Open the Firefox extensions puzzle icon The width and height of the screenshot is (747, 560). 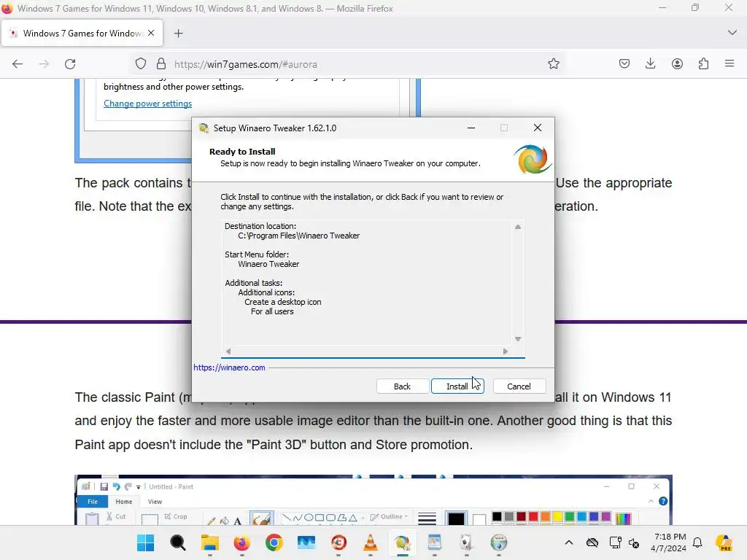[703, 64]
